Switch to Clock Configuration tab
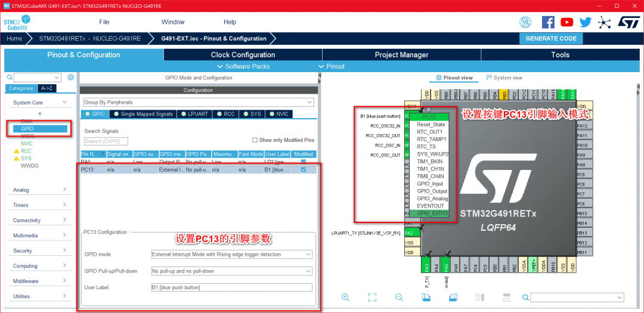Viewport: 644px width, 313px height. tap(243, 55)
